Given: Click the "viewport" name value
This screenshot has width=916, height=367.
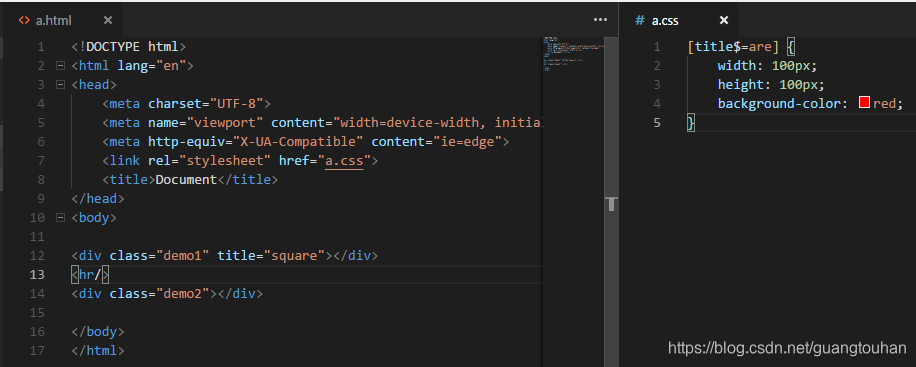Looking at the screenshot, I should 225,123.
